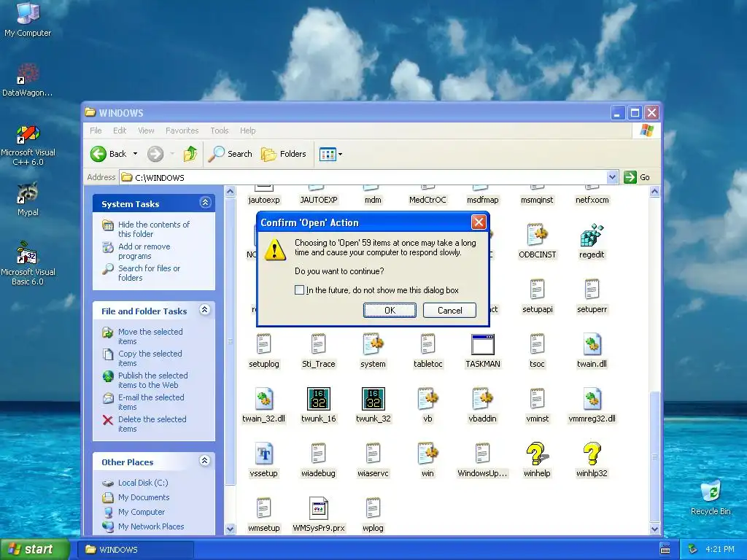The image size is (747, 560).
Task: Select the twunk_16 application icon
Action: (318, 399)
